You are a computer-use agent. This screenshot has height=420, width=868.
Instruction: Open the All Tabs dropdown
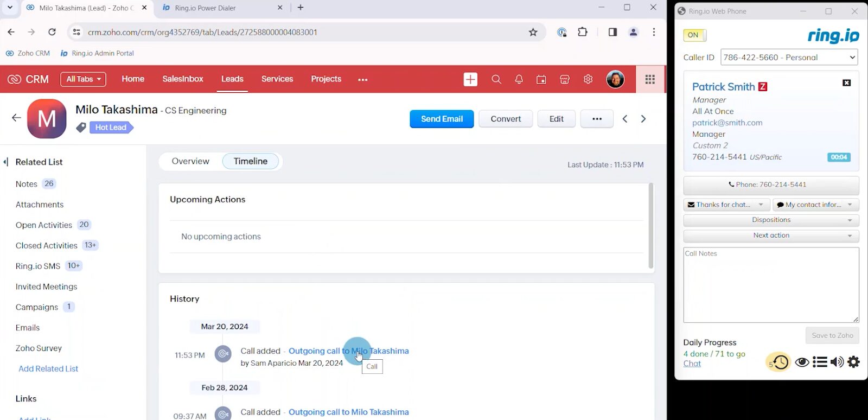(83, 79)
